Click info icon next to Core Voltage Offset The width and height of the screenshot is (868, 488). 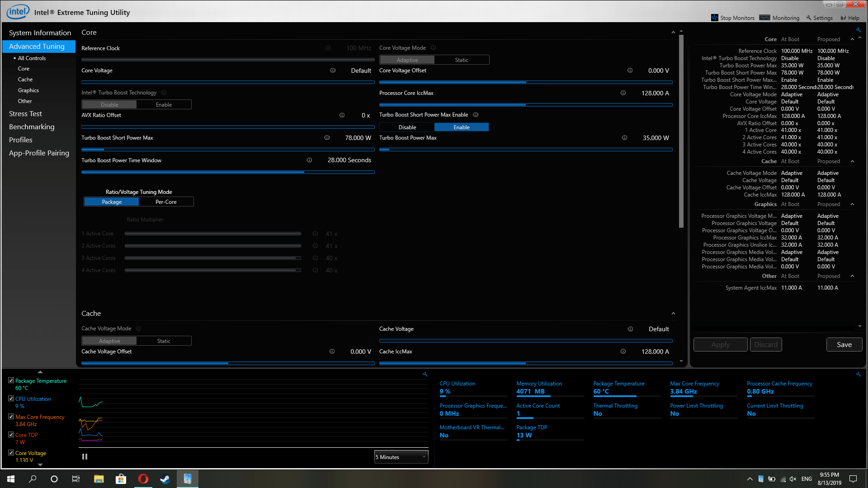(x=630, y=70)
